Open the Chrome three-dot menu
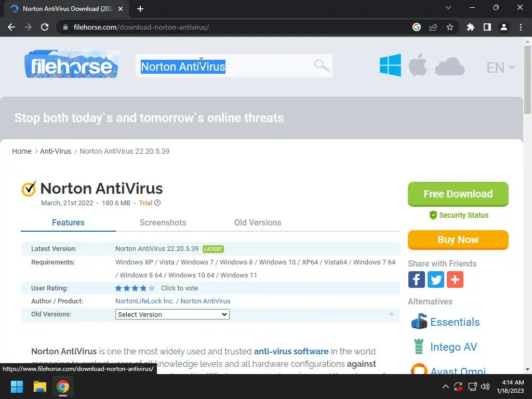Screen dimensions: 532x399 pos(521,27)
